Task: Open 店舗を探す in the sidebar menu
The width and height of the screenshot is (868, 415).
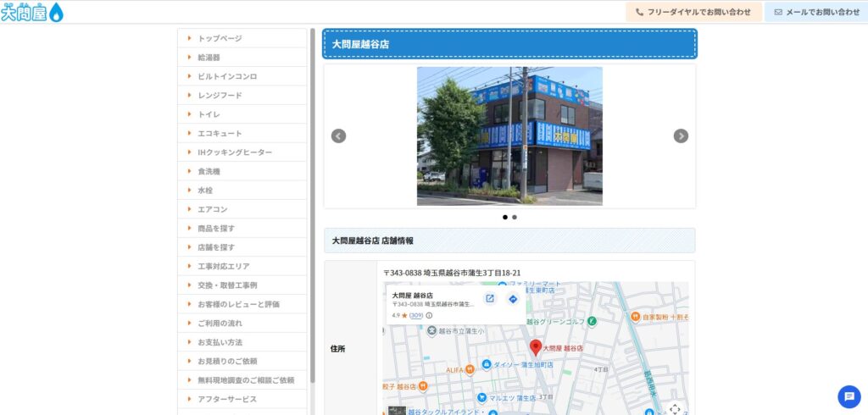Action: coord(216,247)
